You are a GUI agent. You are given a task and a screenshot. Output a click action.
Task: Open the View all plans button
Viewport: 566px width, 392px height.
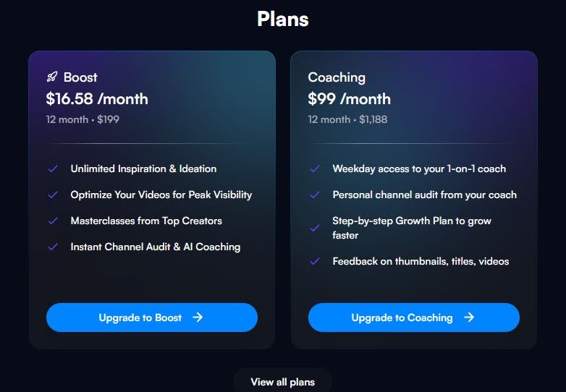tap(282, 381)
